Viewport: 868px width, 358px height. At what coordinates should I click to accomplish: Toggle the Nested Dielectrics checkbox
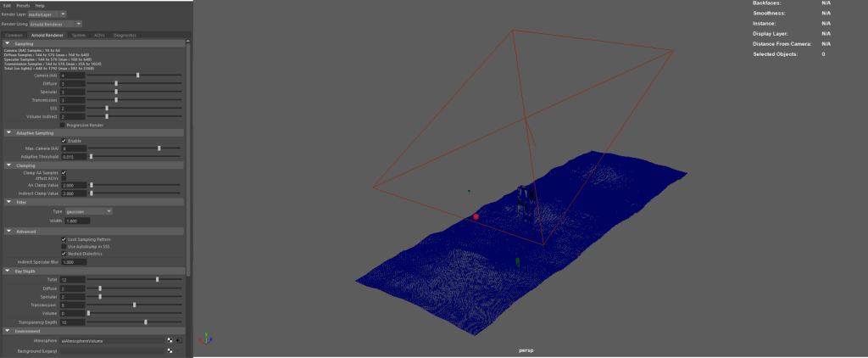click(x=64, y=253)
